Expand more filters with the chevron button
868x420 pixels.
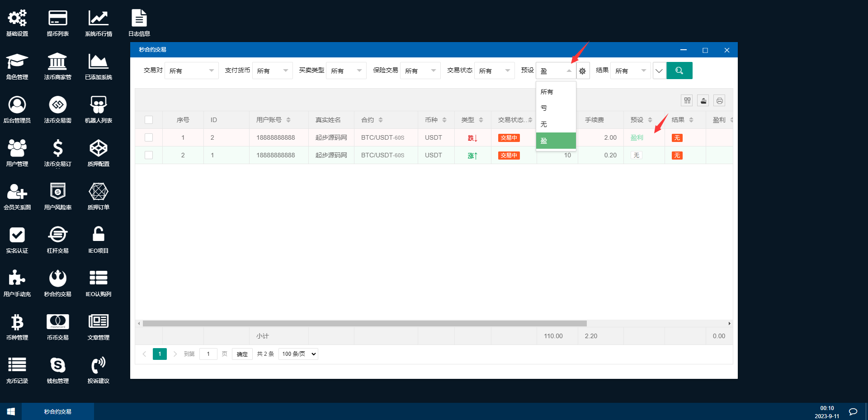[x=659, y=71]
